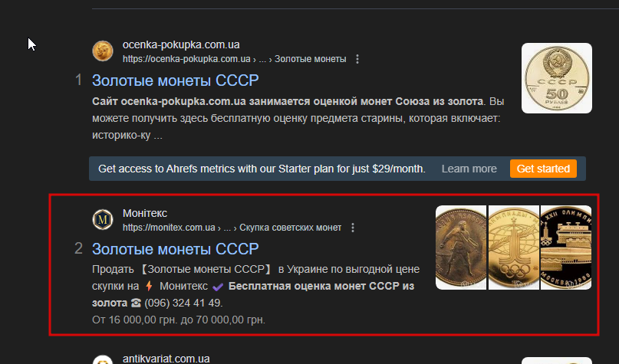Open three-dot menu beside Скупка советских монет
Viewport: 619px width, 364px height.
(x=353, y=228)
